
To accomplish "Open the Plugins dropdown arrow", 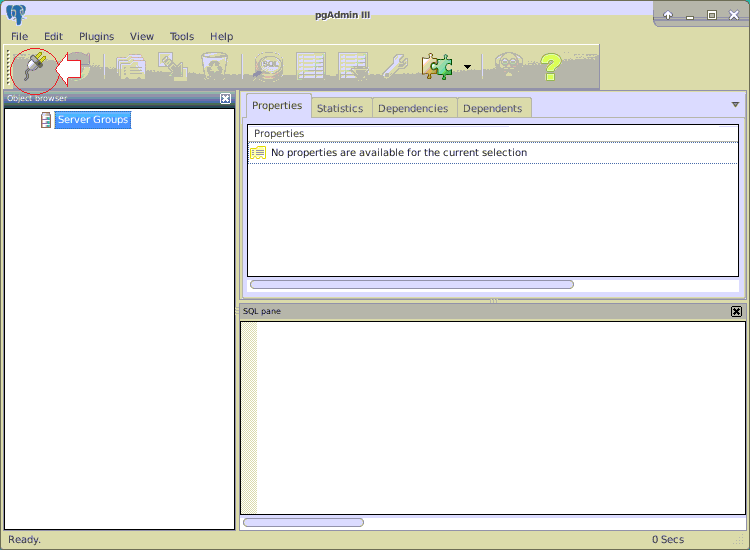I will pos(467,67).
